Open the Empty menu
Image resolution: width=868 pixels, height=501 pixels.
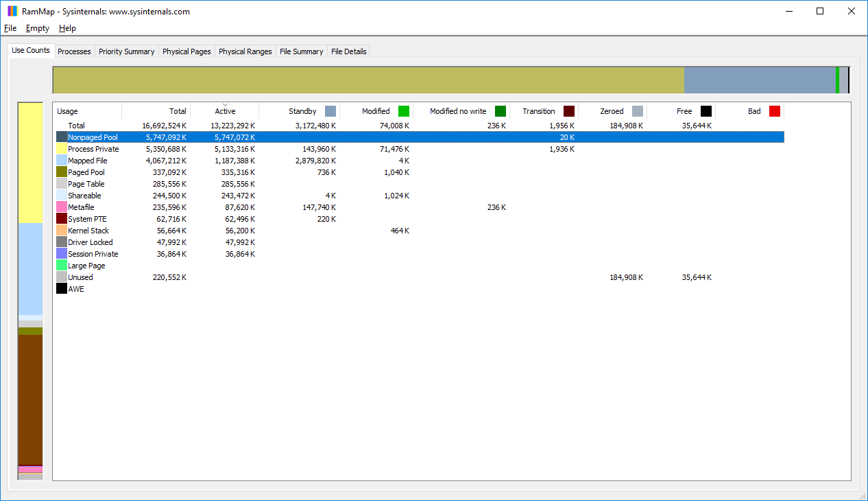point(37,28)
